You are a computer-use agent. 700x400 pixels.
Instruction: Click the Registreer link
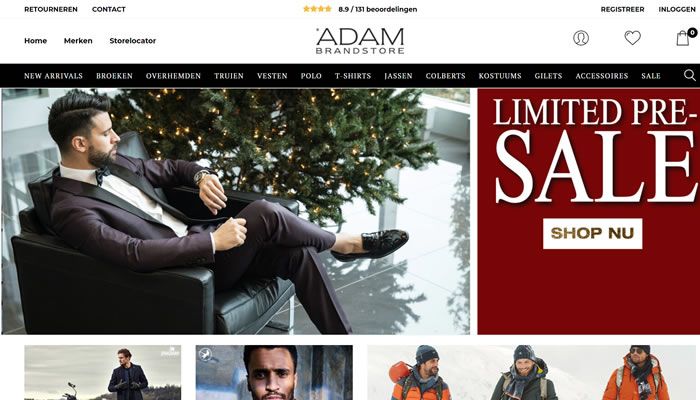click(x=622, y=9)
